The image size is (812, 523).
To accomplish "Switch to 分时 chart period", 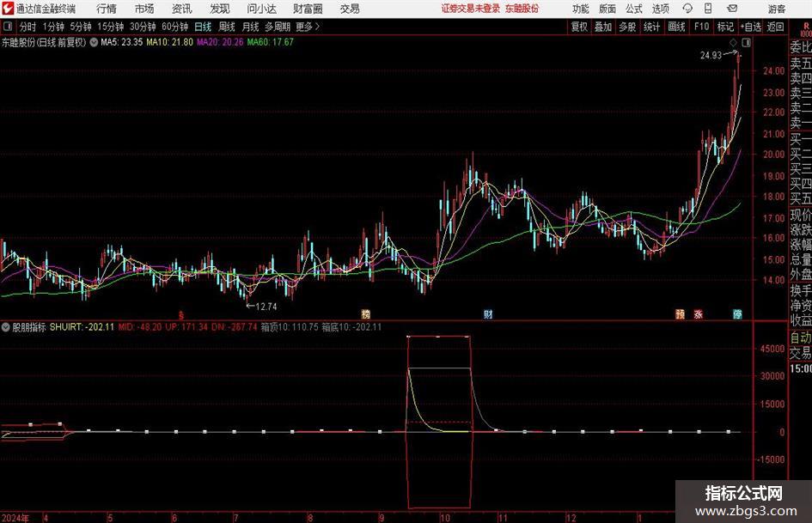I will point(27,27).
